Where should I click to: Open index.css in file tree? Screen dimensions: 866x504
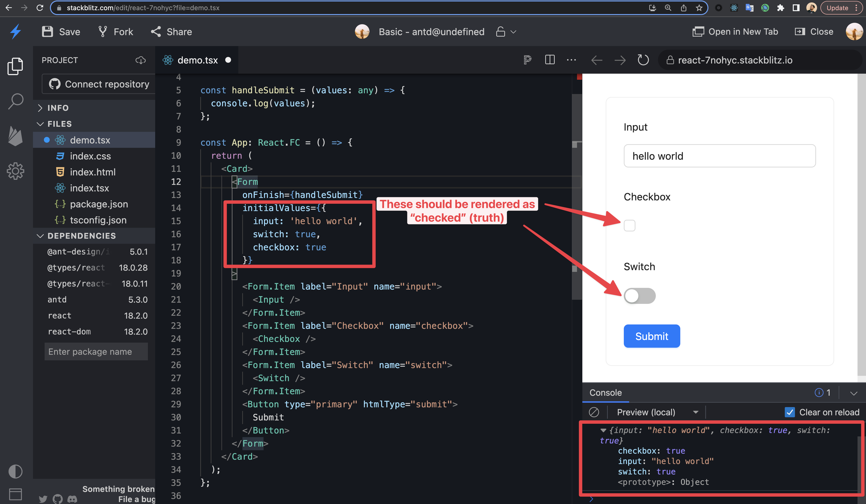[94, 156]
